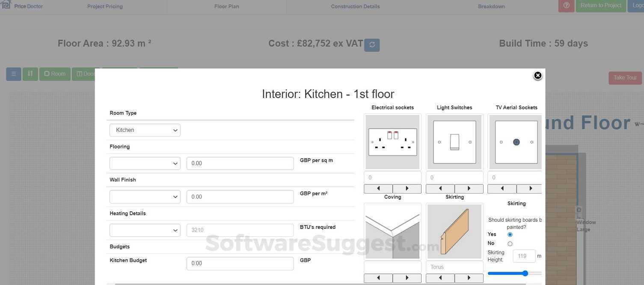Open the help question mark icon
Viewport: 644px width, 285px height.
pyautogui.click(x=566, y=5)
